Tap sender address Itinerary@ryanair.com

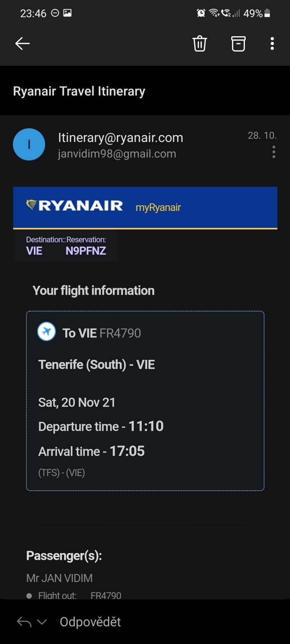(120, 138)
